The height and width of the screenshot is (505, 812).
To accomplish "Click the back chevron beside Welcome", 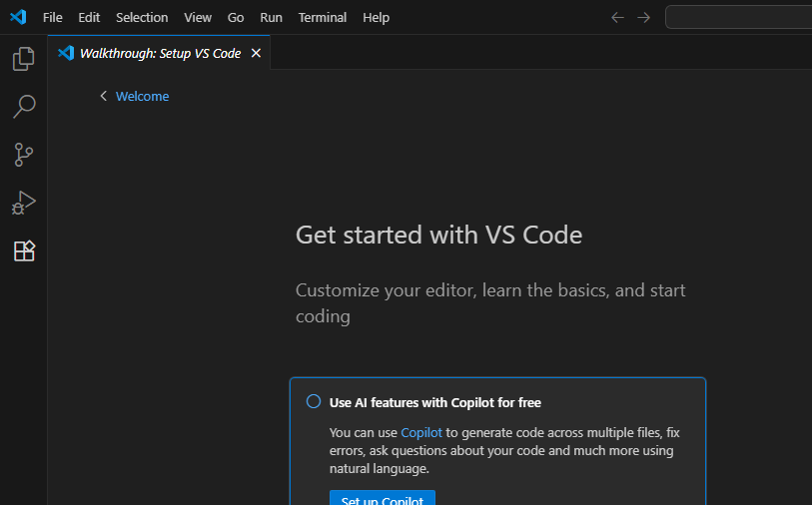I will (103, 96).
